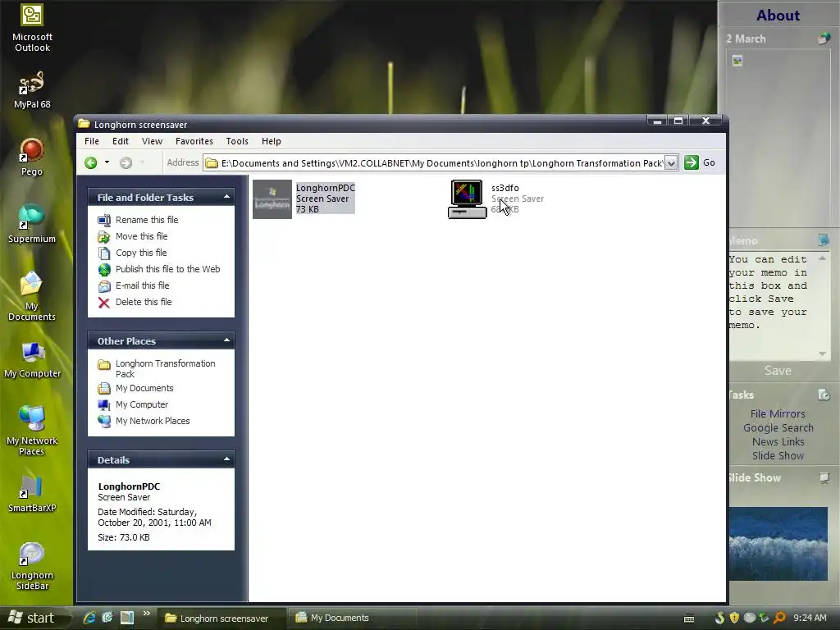Image resolution: width=840 pixels, height=630 pixels.
Task: Open the View menu
Action: [x=152, y=141]
